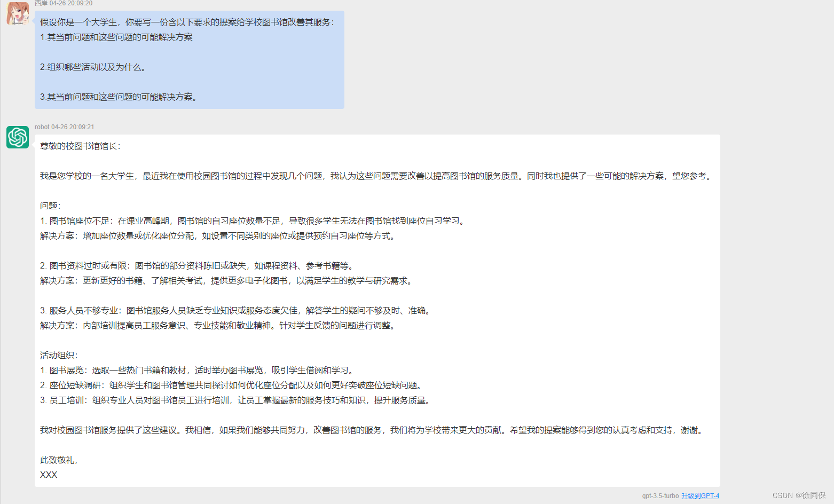Click the line 3. 服务人员不够专业

click(x=237, y=311)
